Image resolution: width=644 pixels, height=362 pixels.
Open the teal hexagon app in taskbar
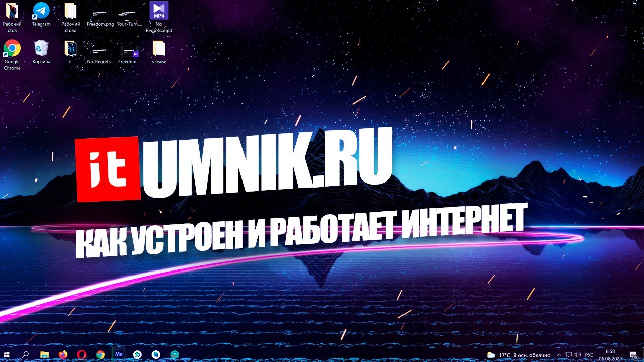pyautogui.click(x=175, y=354)
